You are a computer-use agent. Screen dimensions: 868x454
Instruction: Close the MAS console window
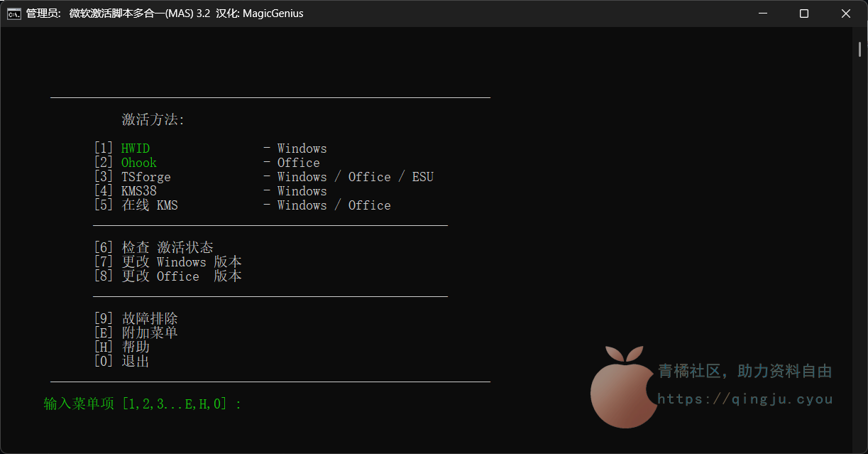[846, 13]
